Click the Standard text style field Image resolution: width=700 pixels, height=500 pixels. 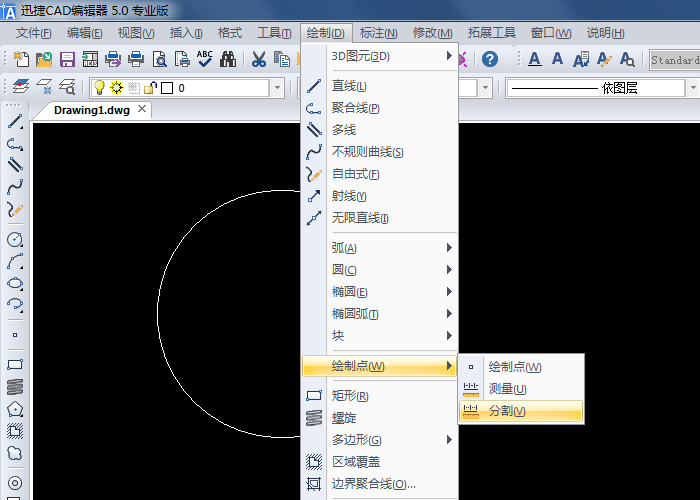click(x=675, y=60)
